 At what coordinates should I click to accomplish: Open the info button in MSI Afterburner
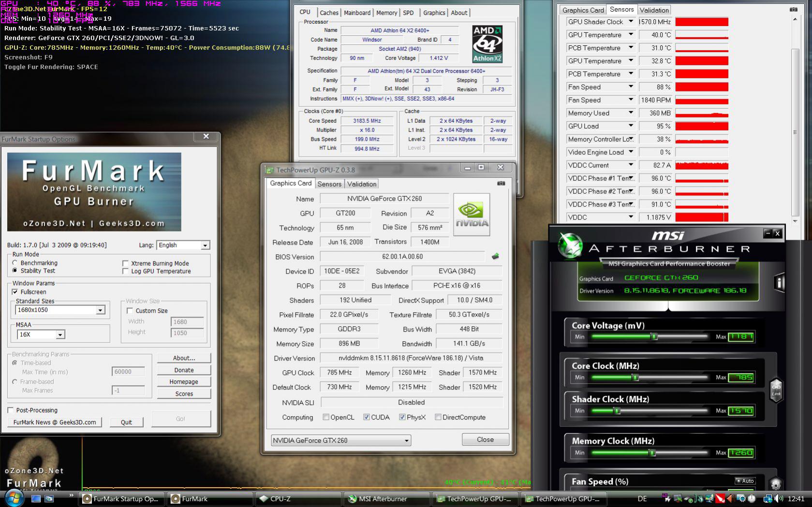click(779, 283)
